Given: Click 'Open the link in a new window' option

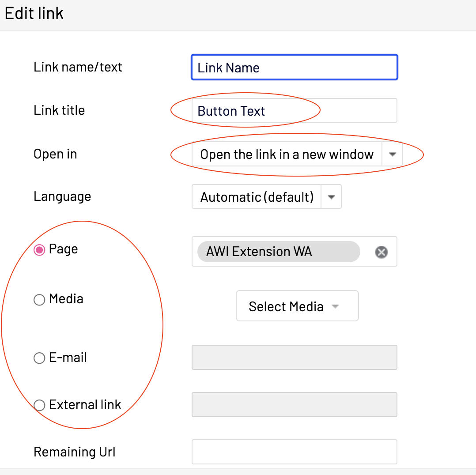Looking at the screenshot, I should tap(287, 154).
